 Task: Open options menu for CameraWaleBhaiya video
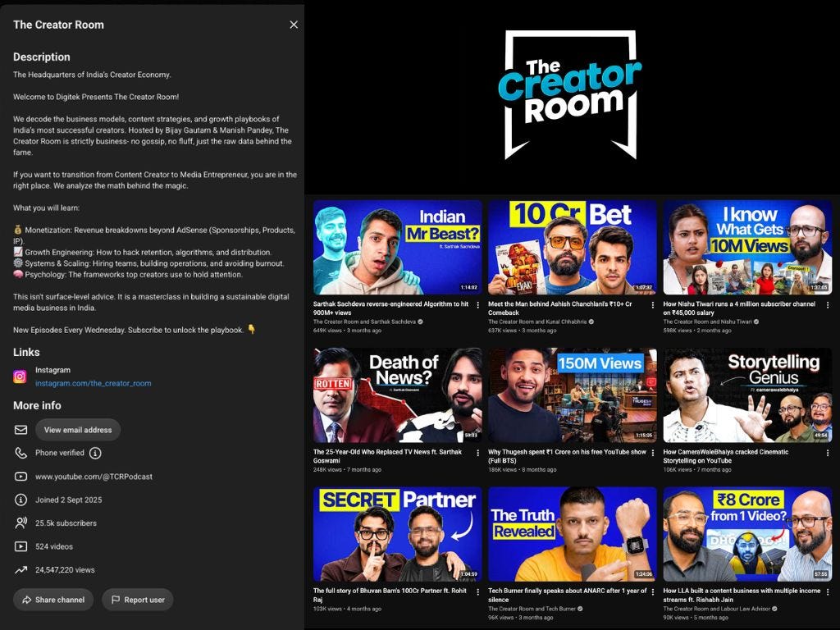click(x=828, y=453)
